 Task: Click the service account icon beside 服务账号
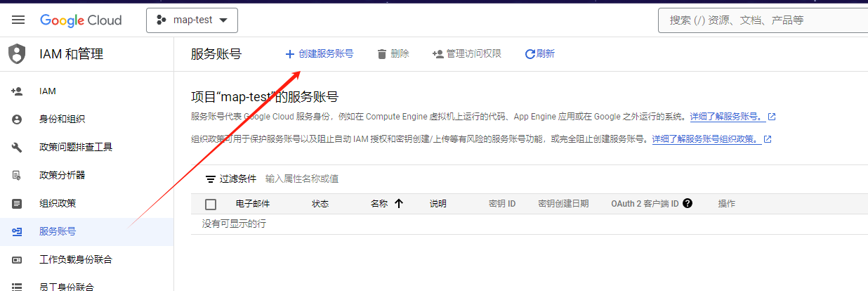[17, 232]
